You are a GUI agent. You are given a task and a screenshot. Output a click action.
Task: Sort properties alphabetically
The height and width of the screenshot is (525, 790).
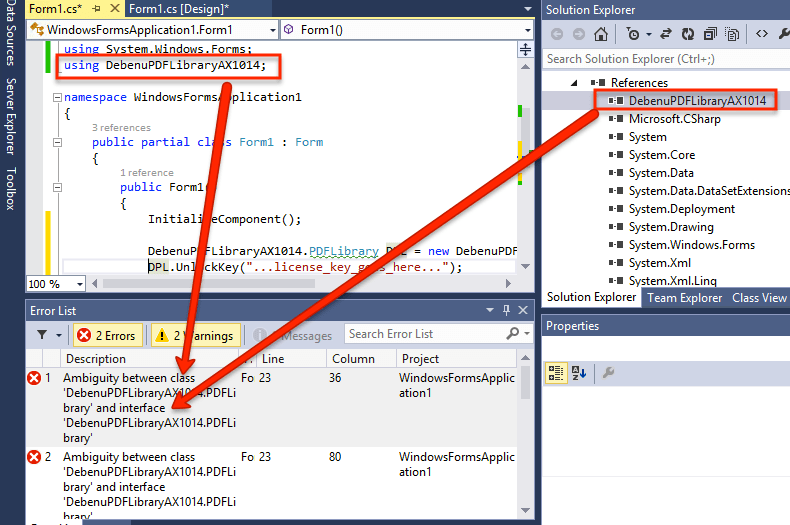pyautogui.click(x=578, y=373)
